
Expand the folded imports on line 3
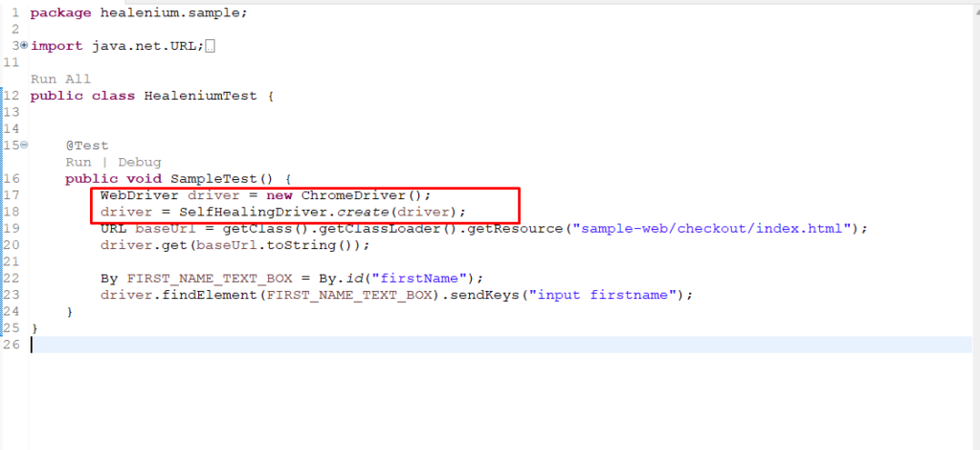pyautogui.click(x=24, y=46)
